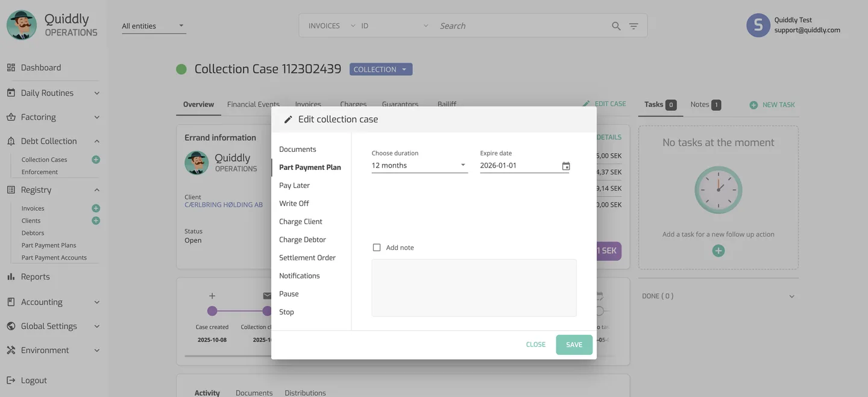Add new invoice plus icon
The height and width of the screenshot is (397, 868).
96,208
